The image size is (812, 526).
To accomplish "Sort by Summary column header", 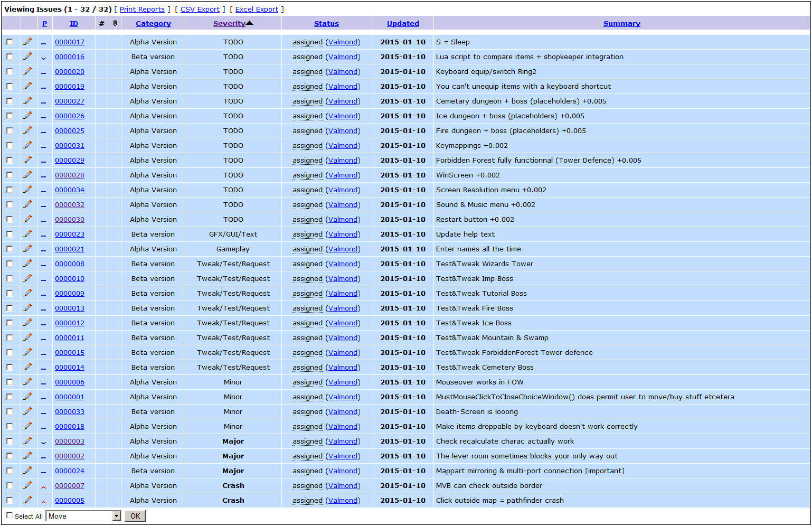I will pos(622,23).
